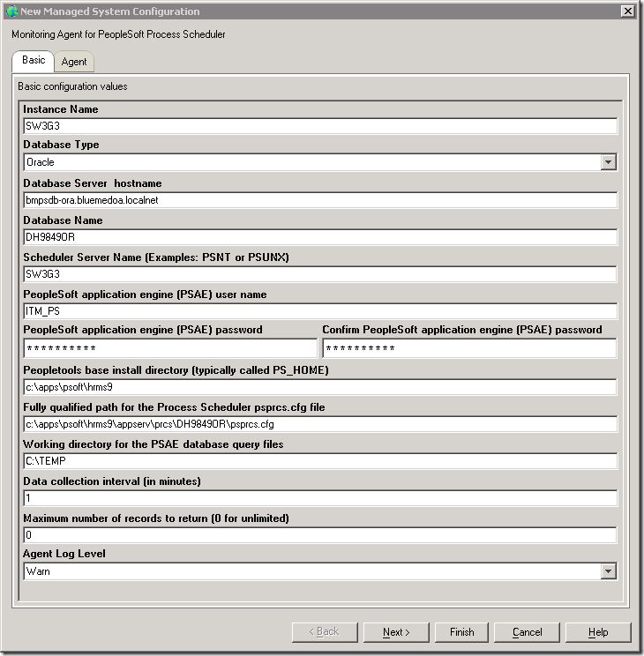The height and width of the screenshot is (656, 644).
Task: Click the PSAE password field
Action: (170, 348)
